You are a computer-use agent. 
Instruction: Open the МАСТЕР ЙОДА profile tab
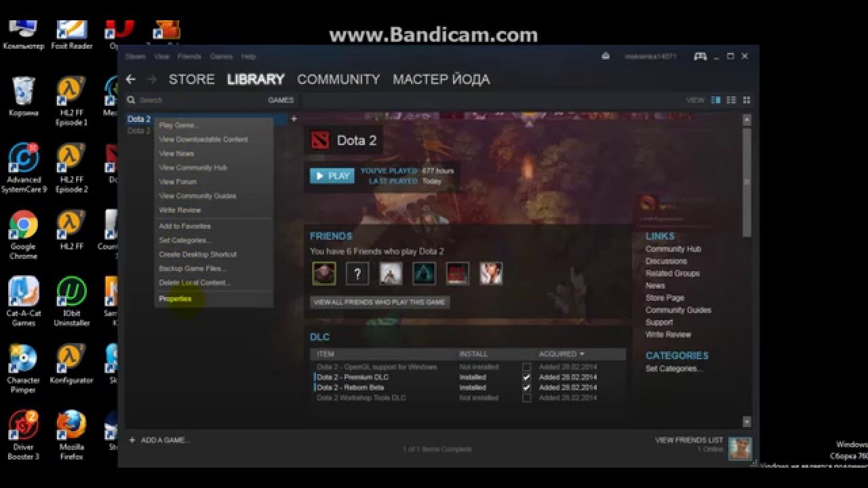441,79
